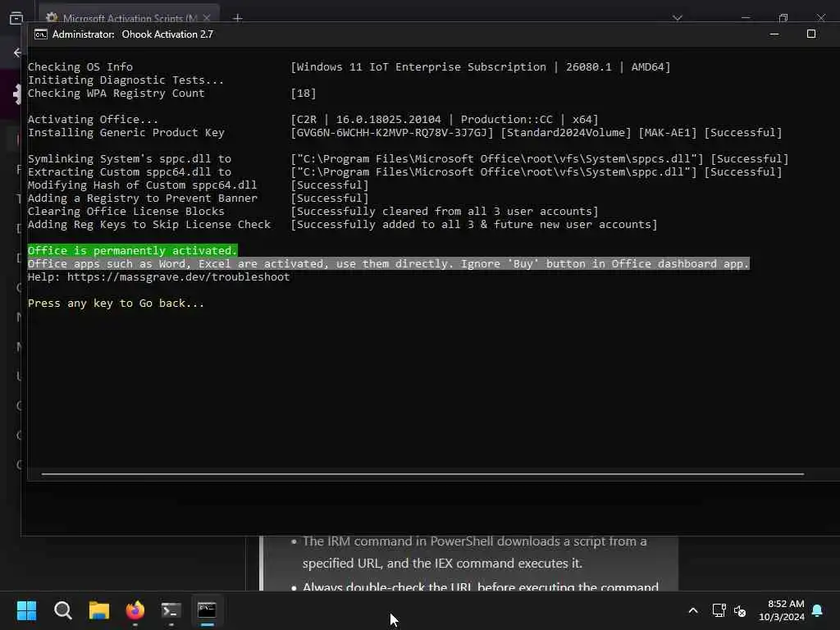Launch Firefox from the taskbar

(135, 610)
